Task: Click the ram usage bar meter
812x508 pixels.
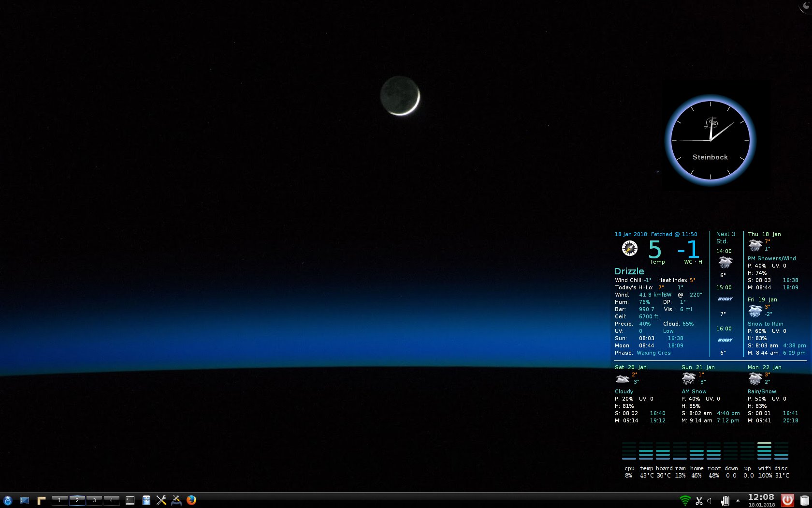Action: (x=680, y=450)
